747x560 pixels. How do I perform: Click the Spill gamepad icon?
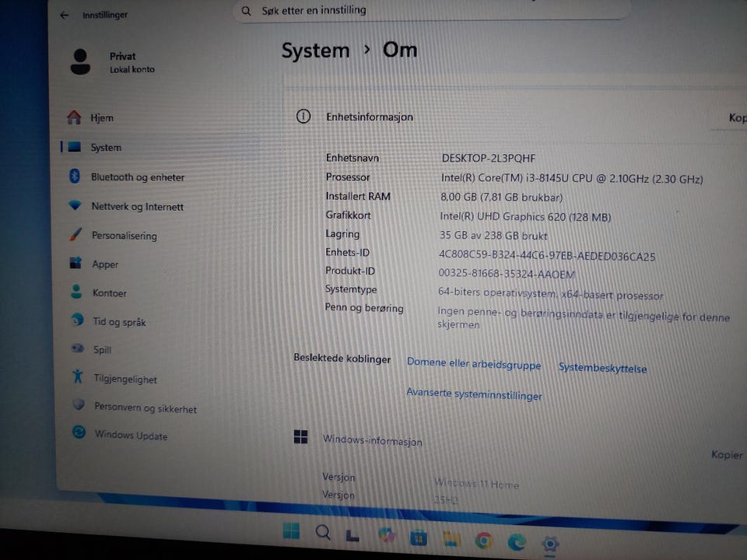[x=78, y=348]
